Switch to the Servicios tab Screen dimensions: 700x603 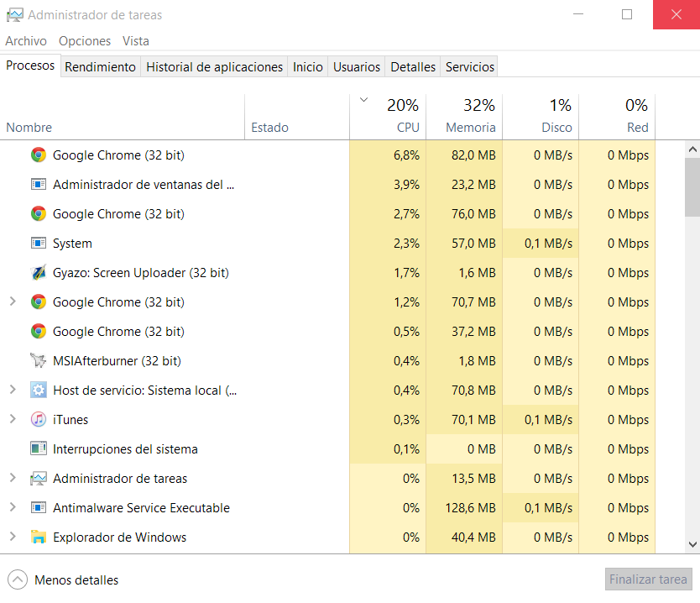click(x=470, y=67)
